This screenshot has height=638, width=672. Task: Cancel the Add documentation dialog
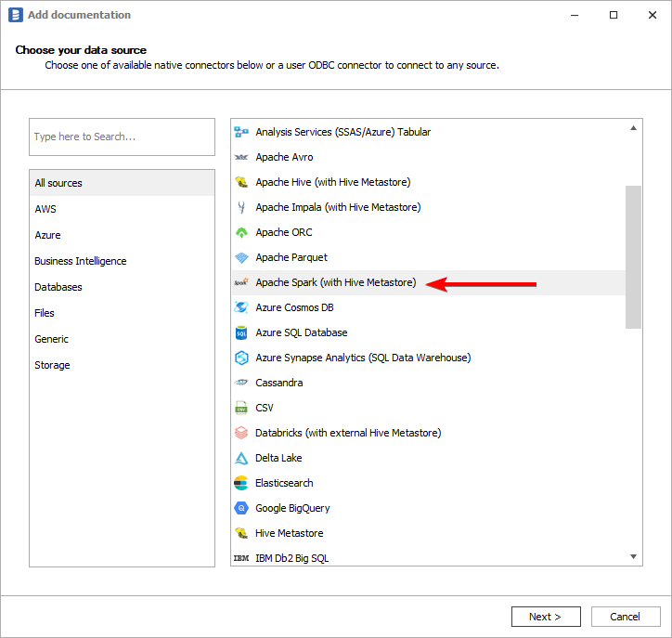(x=626, y=617)
